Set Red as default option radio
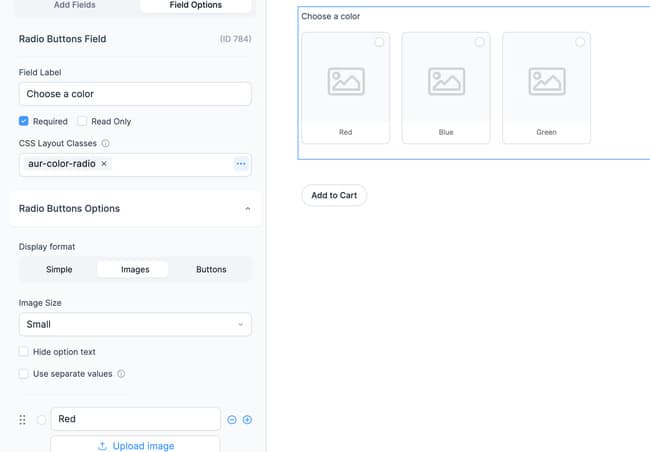The height and width of the screenshot is (452, 650). (x=41, y=420)
